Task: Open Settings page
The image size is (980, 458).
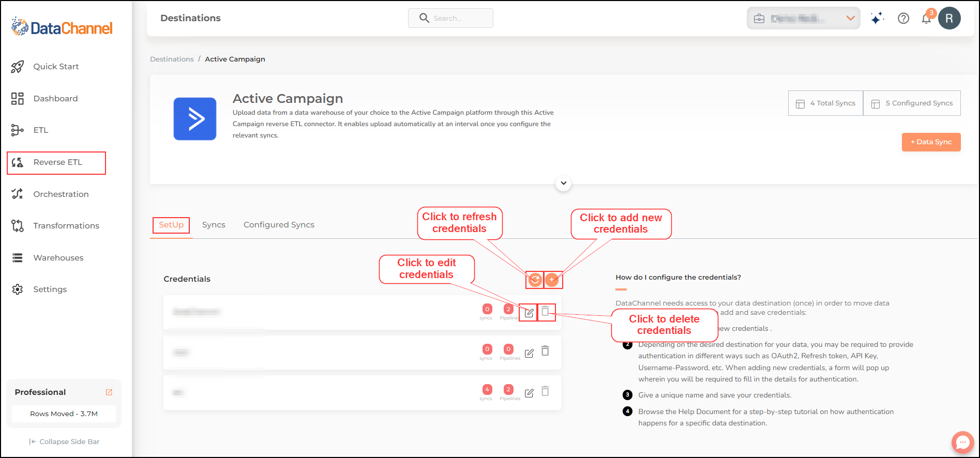Action: 50,289
